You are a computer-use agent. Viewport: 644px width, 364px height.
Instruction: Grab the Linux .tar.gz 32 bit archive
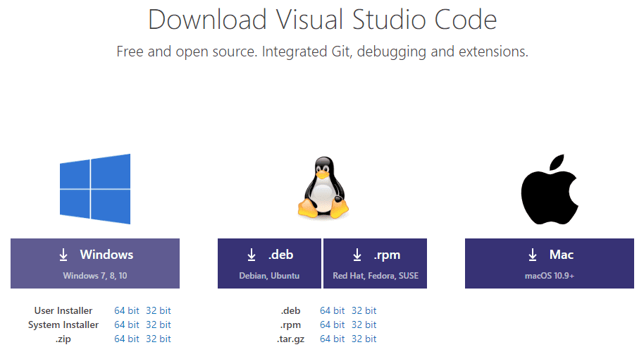coord(364,339)
